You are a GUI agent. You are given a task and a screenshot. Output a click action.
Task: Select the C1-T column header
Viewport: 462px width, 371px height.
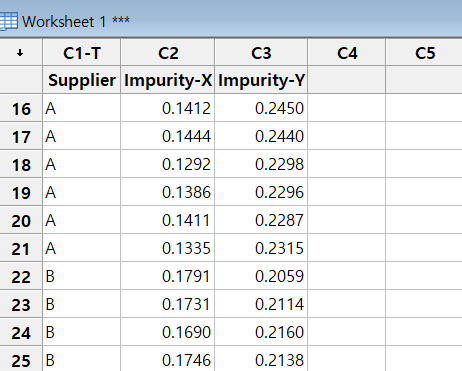[82, 53]
